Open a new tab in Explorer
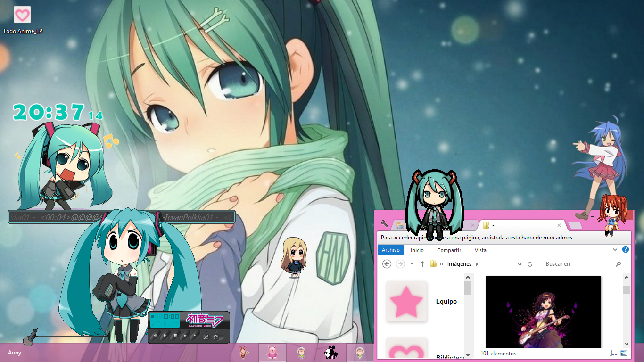This screenshot has width=644, height=362. [x=575, y=225]
